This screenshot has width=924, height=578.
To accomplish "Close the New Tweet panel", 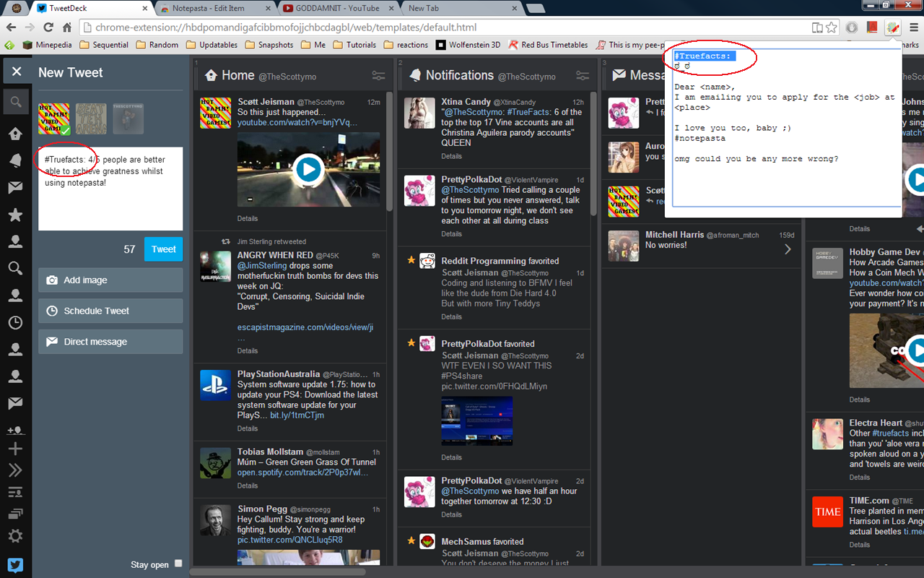I will (x=17, y=72).
